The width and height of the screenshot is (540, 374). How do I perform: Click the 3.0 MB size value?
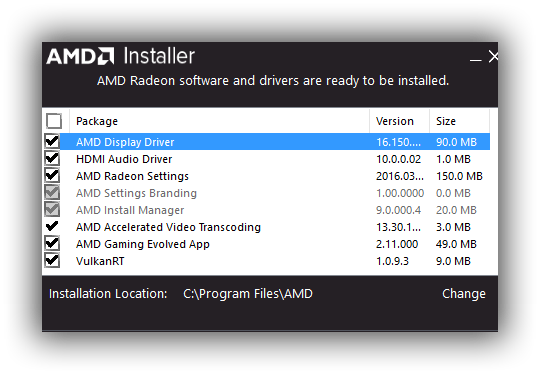453,227
